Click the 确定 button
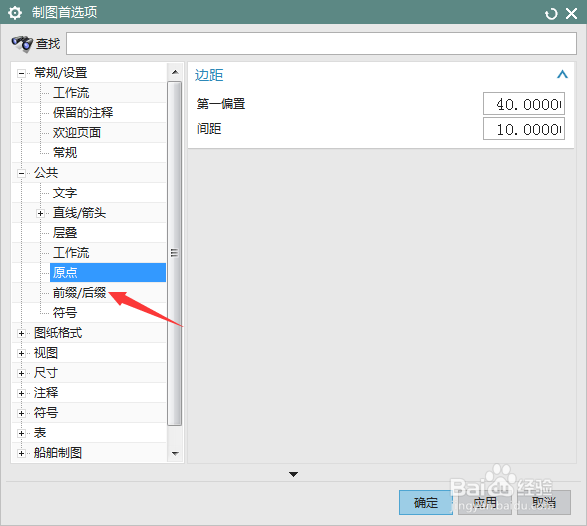 point(426,502)
